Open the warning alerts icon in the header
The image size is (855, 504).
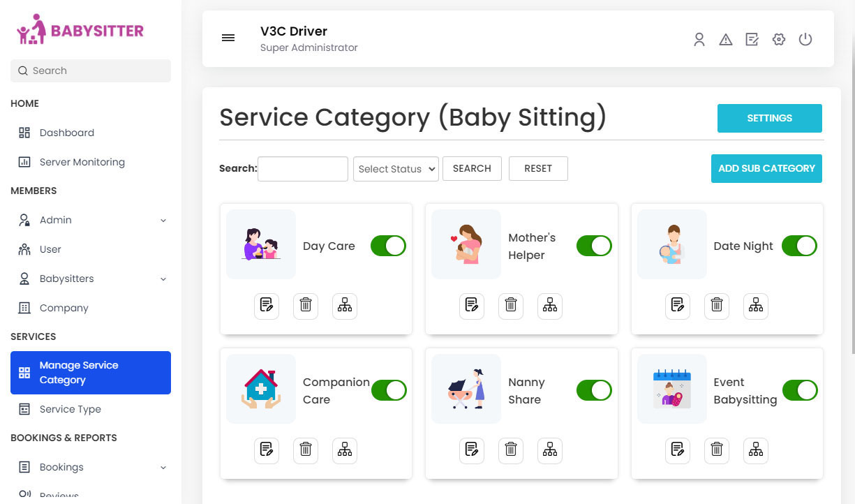click(726, 39)
